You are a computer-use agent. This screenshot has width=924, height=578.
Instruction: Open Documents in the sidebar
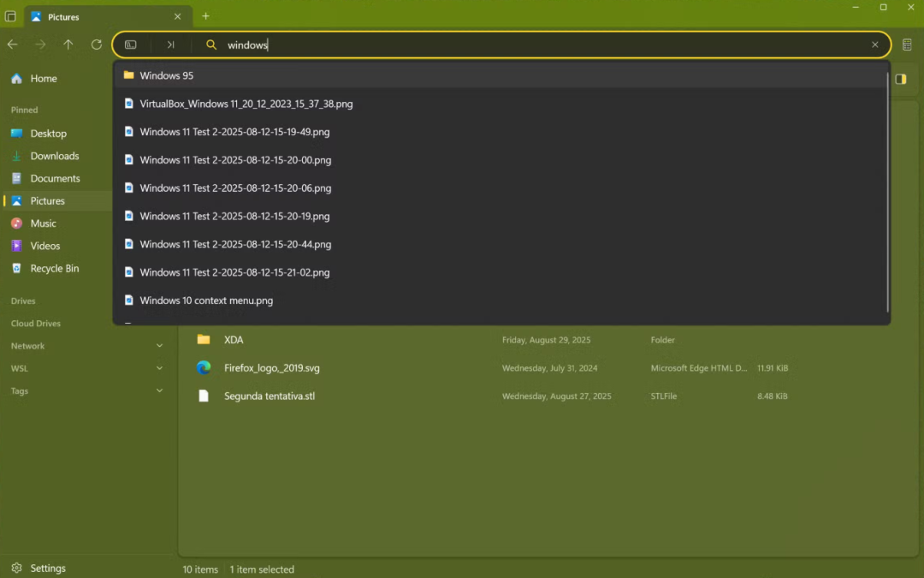pyautogui.click(x=58, y=178)
